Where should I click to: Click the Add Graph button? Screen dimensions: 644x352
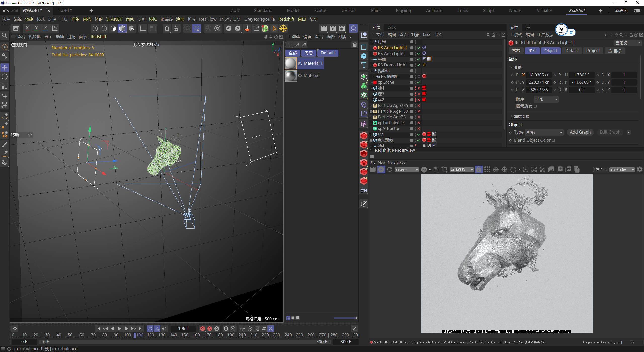(580, 132)
